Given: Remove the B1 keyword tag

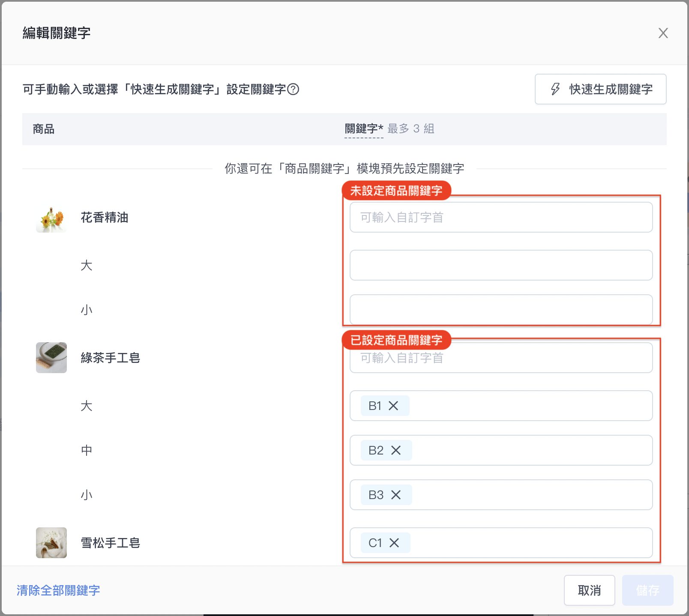Looking at the screenshot, I should pos(393,406).
